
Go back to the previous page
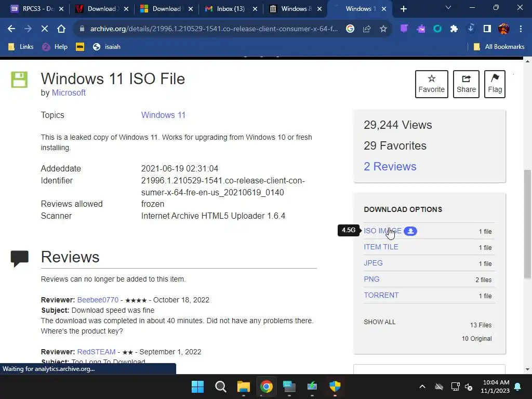click(11, 29)
